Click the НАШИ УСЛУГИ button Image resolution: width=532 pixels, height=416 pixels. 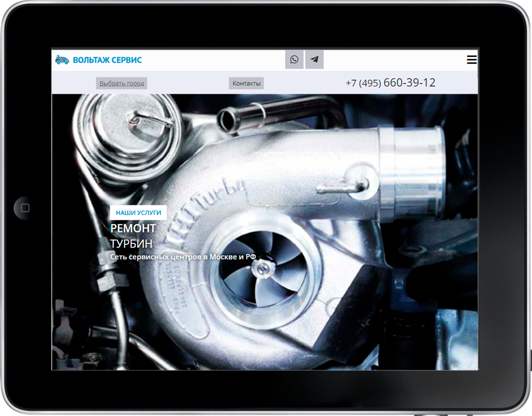pyautogui.click(x=138, y=212)
